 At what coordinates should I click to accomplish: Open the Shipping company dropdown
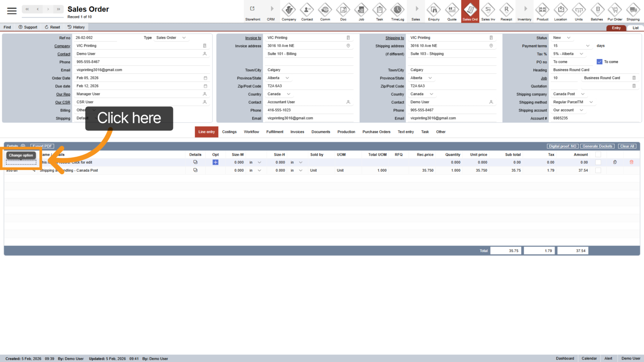point(583,94)
